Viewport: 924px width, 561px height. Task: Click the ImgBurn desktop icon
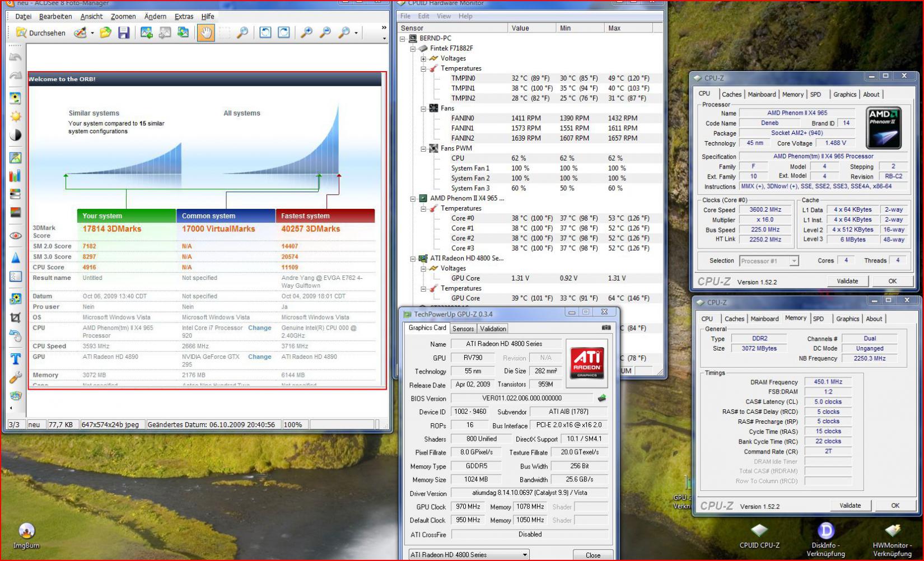(26, 536)
